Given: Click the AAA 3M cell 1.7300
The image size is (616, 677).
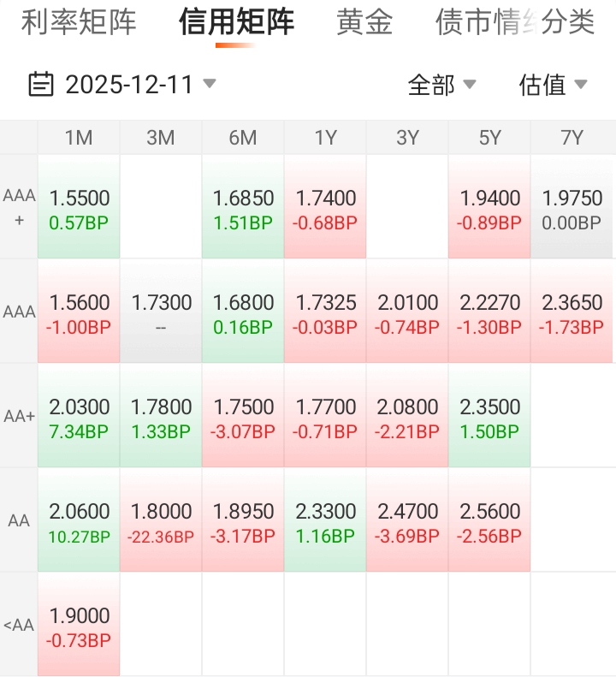Looking at the screenshot, I should click(x=161, y=312).
